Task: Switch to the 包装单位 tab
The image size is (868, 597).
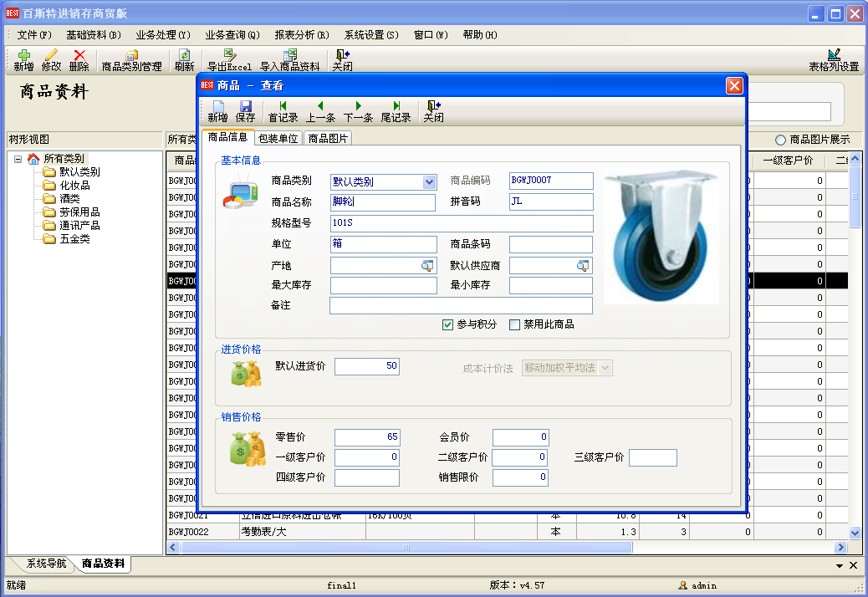Action: point(278,139)
